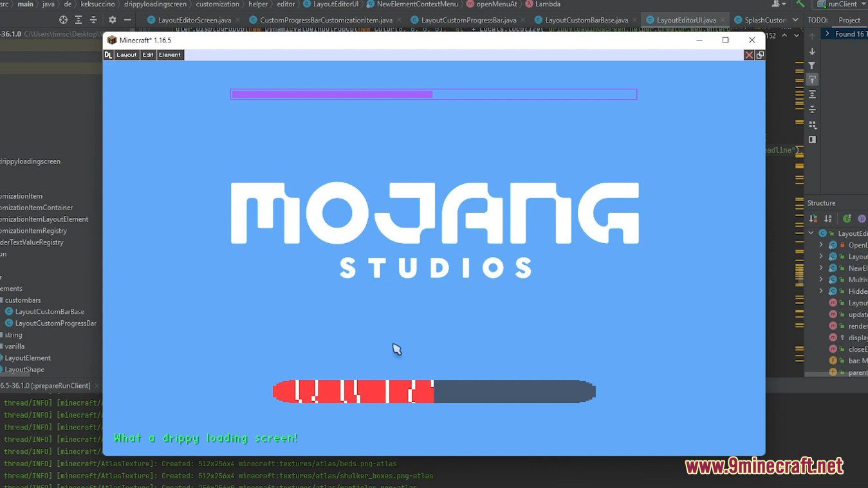Click the 'Lambda' breadcrumb item
Screen dimensions: 868x488
(x=542, y=4)
